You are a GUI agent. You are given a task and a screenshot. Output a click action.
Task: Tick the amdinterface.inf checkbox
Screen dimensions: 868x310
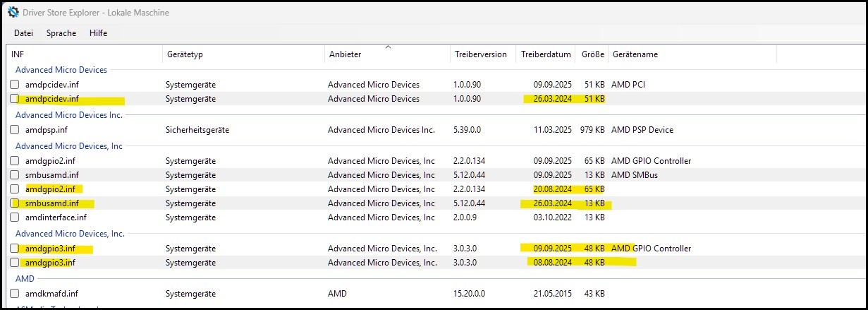click(x=15, y=217)
